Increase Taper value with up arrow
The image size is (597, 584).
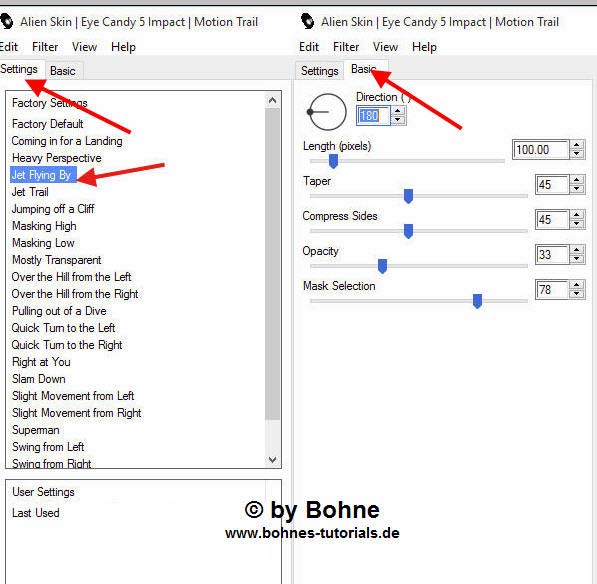click(x=577, y=180)
